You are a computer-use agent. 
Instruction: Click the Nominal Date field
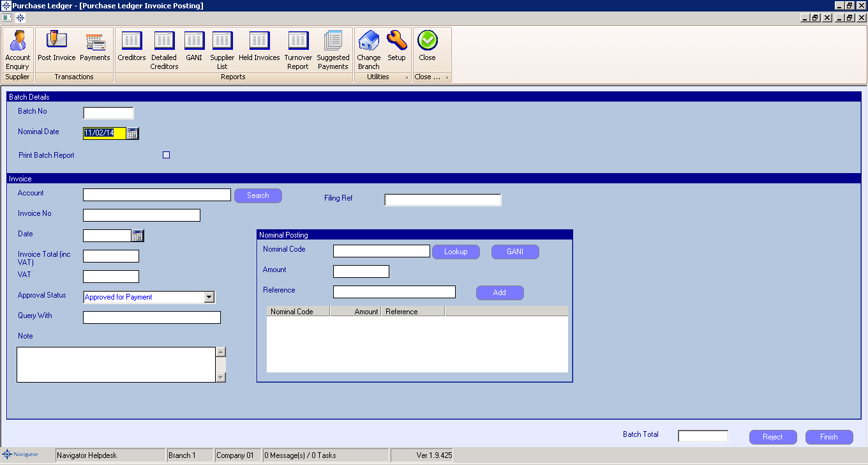point(105,133)
